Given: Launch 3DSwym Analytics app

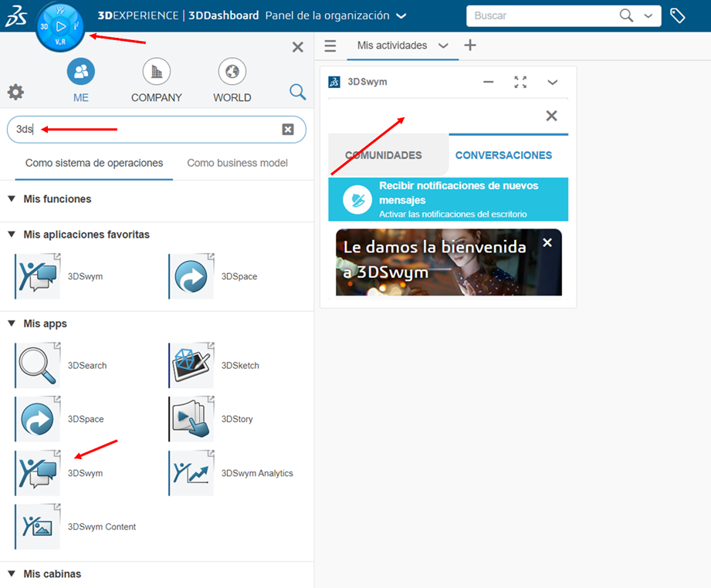Looking at the screenshot, I should (x=191, y=473).
